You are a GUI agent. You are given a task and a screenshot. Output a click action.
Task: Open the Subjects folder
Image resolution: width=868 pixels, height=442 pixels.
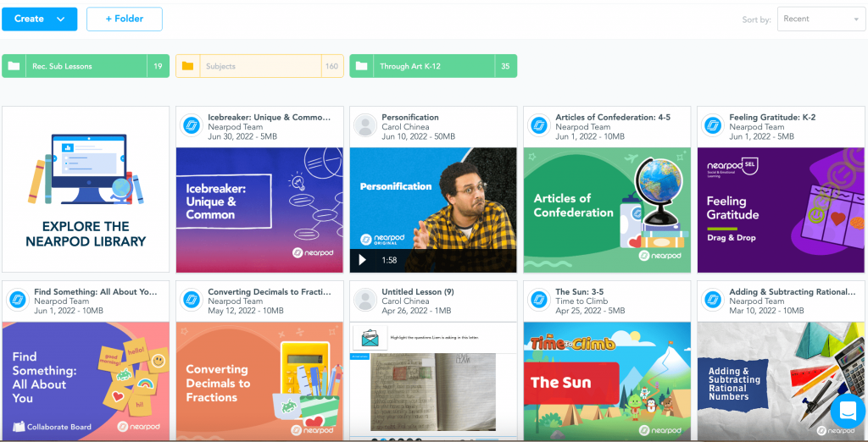pyautogui.click(x=259, y=66)
